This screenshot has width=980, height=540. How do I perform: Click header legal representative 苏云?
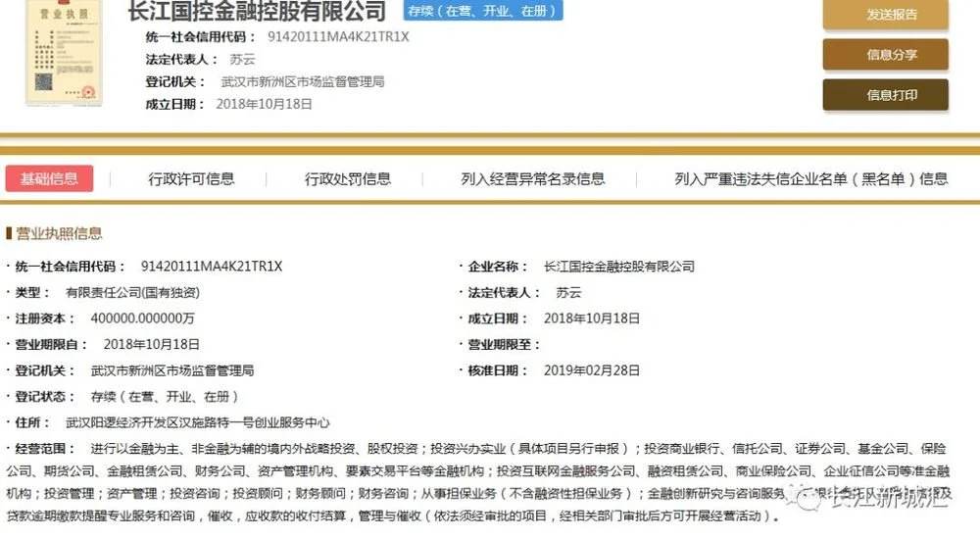click(x=242, y=60)
